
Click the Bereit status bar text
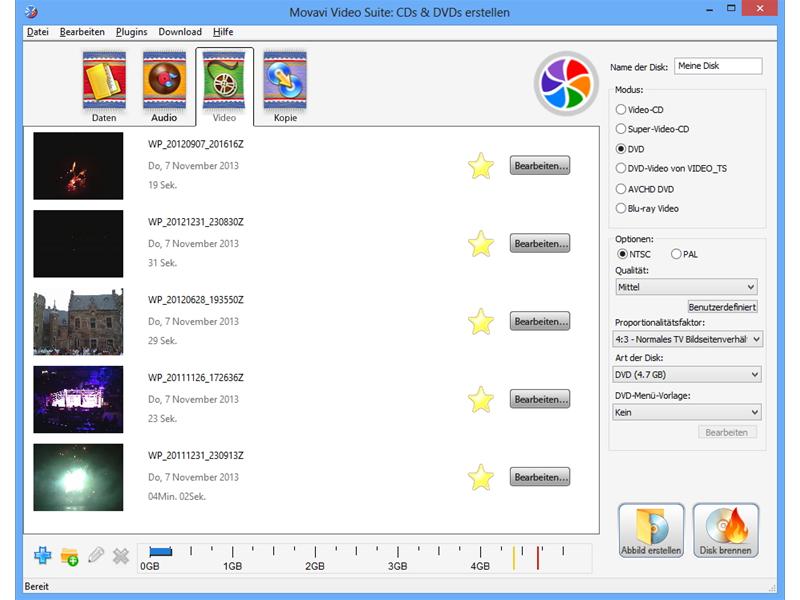pyautogui.click(x=37, y=587)
